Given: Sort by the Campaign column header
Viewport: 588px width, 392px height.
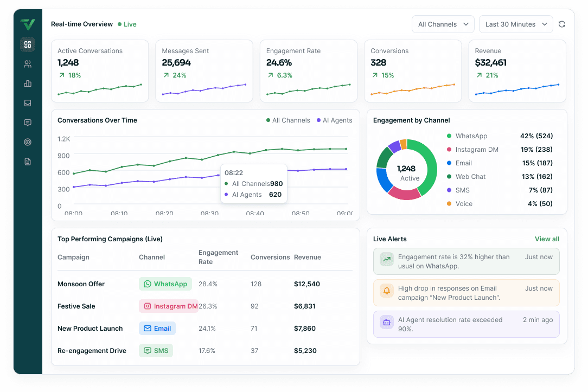Looking at the screenshot, I should (x=74, y=257).
